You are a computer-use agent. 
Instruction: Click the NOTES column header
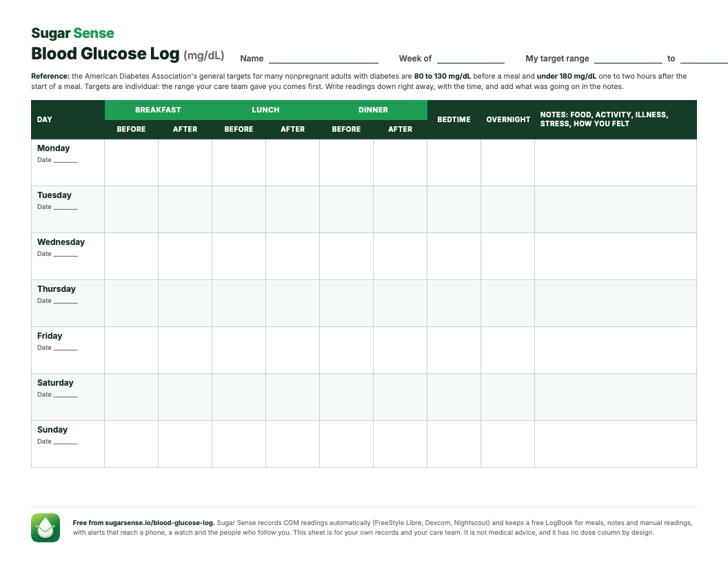point(616,119)
